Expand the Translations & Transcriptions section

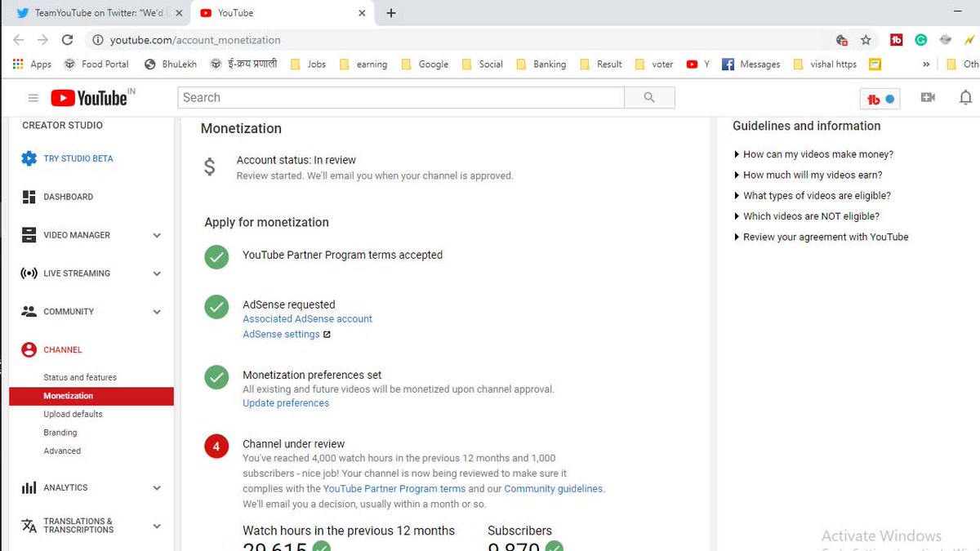(157, 527)
